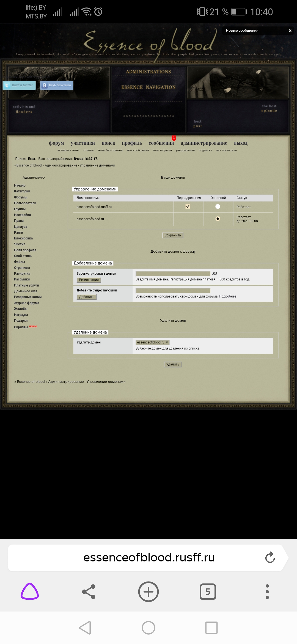Tap the purple Alice assistant icon
Viewport: 297px width, 644px height.
point(30,591)
